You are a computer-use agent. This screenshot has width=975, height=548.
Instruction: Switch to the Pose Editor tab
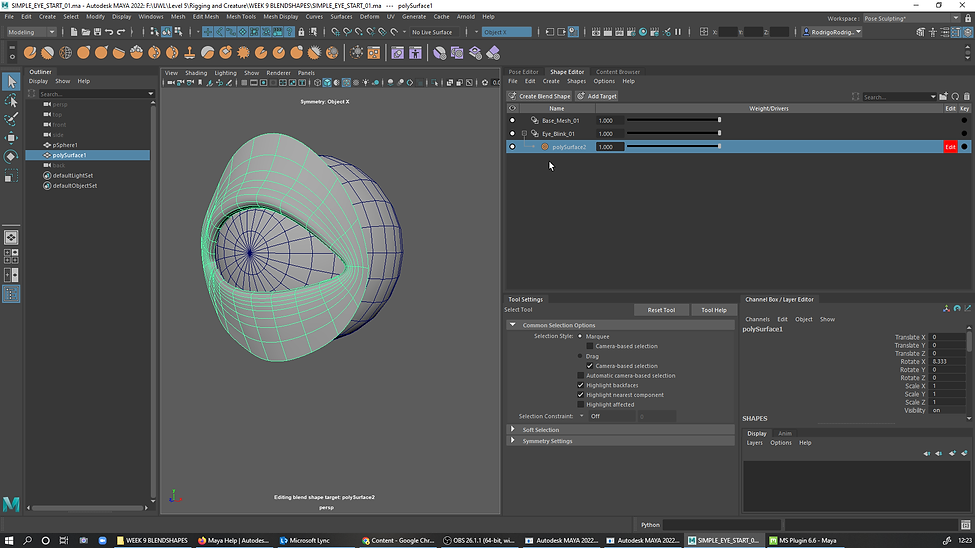pyautogui.click(x=524, y=72)
